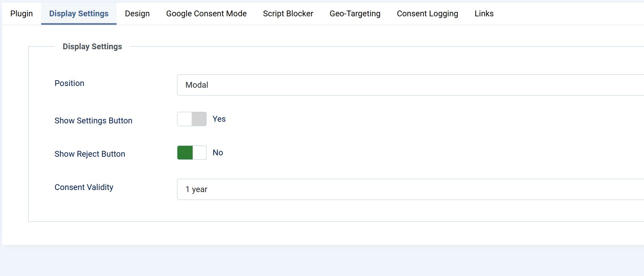This screenshot has width=644, height=276.
Task: Open the Script Blocker tab
Action: pyautogui.click(x=288, y=14)
